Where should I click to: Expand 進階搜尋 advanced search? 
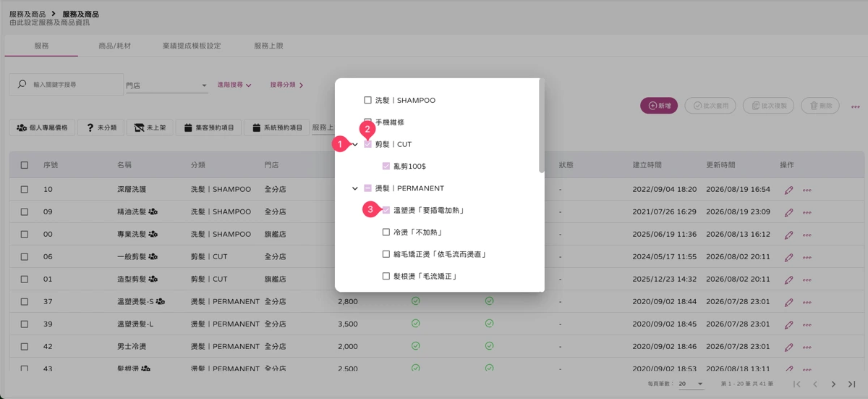(234, 85)
